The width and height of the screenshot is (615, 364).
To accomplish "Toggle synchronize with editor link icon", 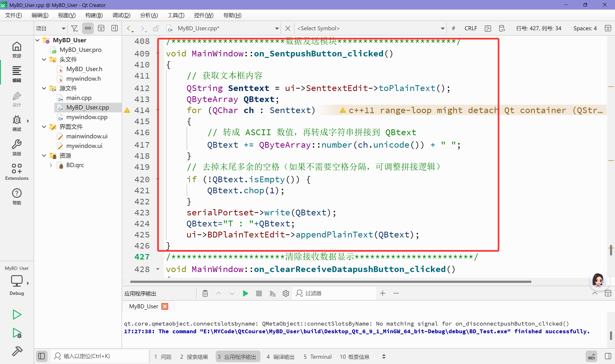I will click(x=88, y=29).
